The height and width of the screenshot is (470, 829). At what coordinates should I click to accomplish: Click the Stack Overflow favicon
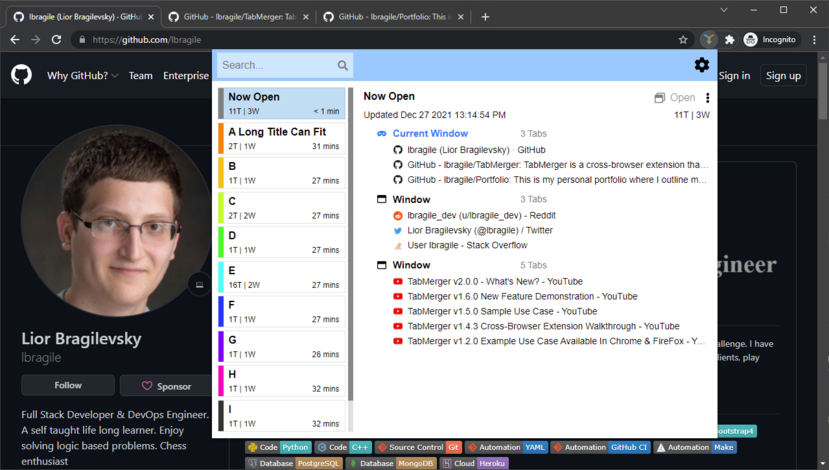coord(398,245)
